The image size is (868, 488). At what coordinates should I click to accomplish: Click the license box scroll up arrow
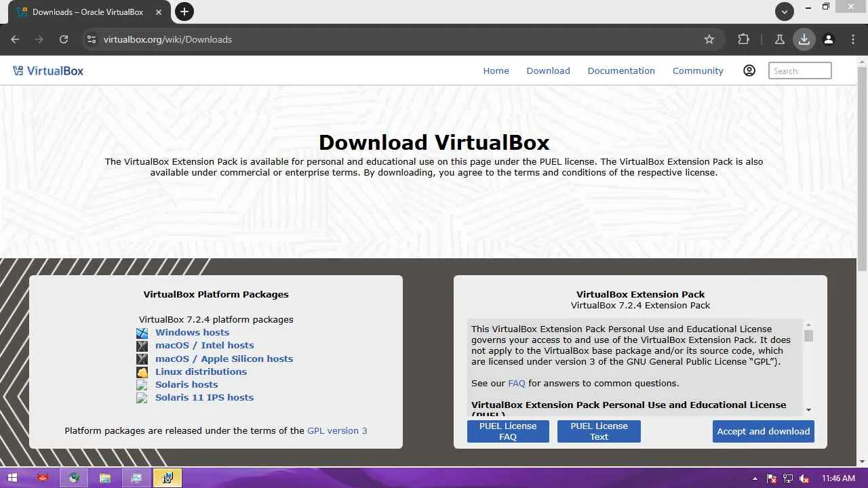pos(808,325)
